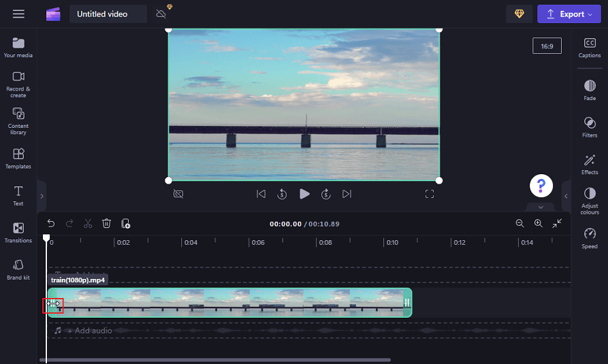This screenshot has height=364, width=608.
Task: Fit the timeline to screen
Action: pos(557,223)
